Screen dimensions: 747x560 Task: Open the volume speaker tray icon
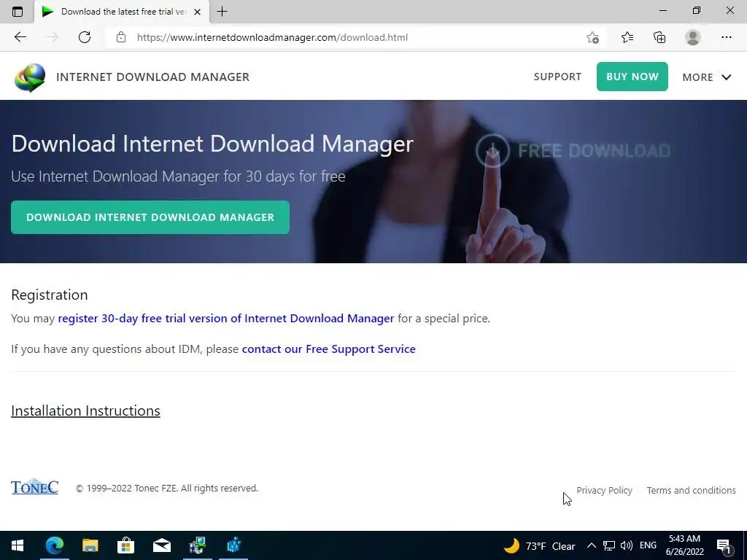627,545
